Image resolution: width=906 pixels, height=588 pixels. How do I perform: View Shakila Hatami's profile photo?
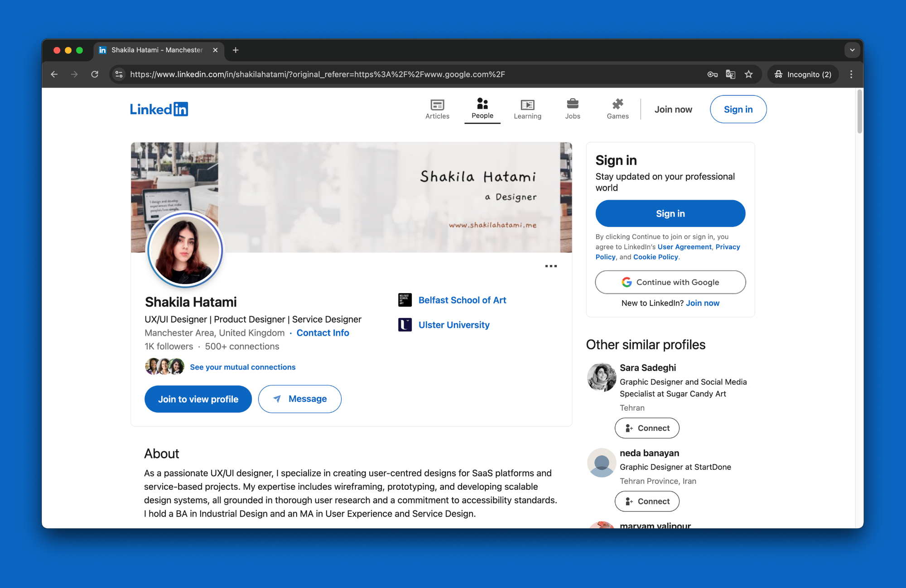(185, 250)
